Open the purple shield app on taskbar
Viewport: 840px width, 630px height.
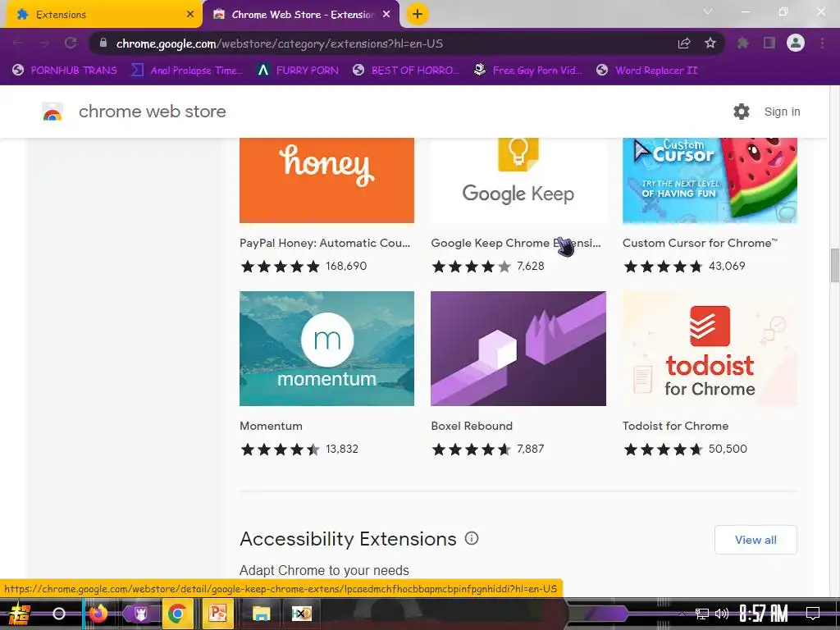point(141,614)
